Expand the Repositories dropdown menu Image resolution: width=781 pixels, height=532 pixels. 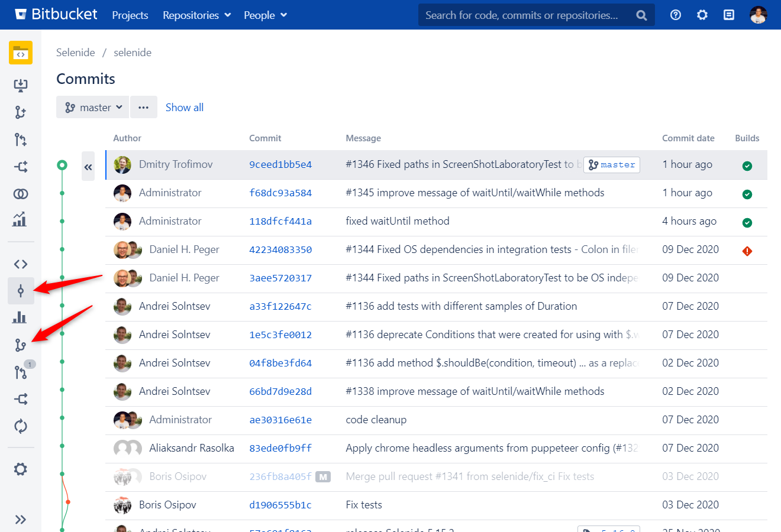tap(196, 15)
